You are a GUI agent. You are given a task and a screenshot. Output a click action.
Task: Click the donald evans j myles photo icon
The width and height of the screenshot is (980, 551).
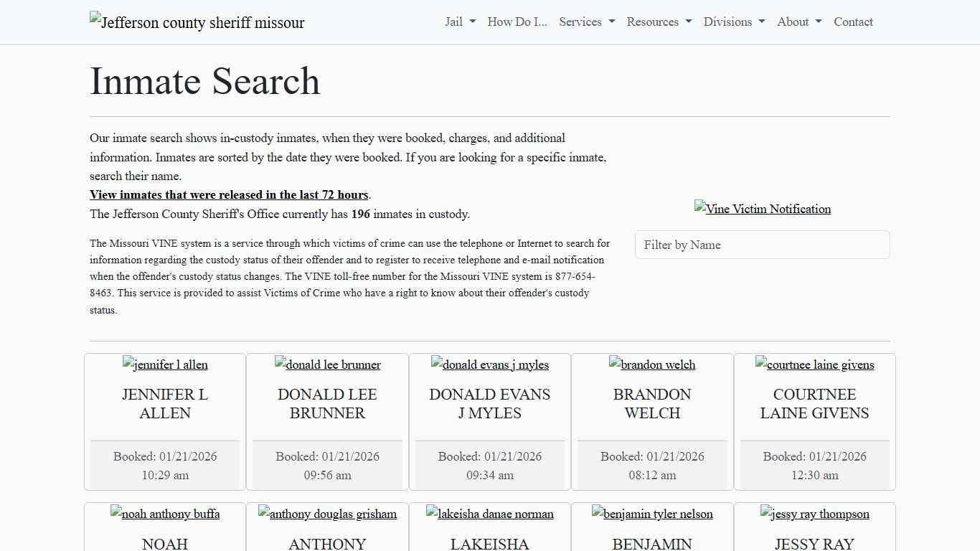pos(490,364)
